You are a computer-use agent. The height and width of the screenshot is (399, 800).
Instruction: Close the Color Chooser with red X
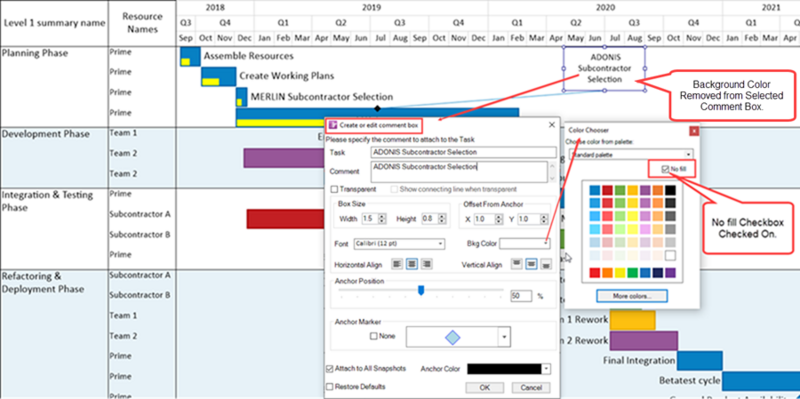[x=694, y=131]
